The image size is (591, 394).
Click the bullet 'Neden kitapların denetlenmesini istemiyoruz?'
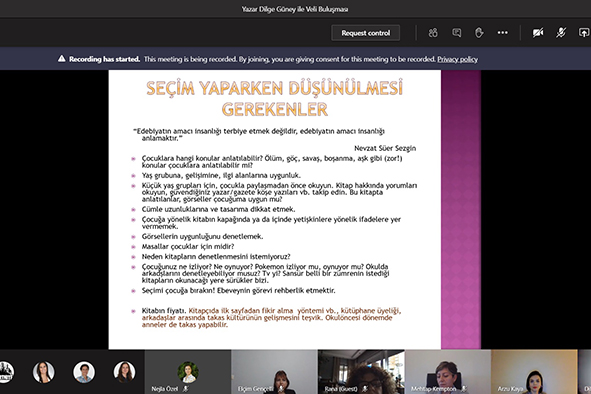216,257
